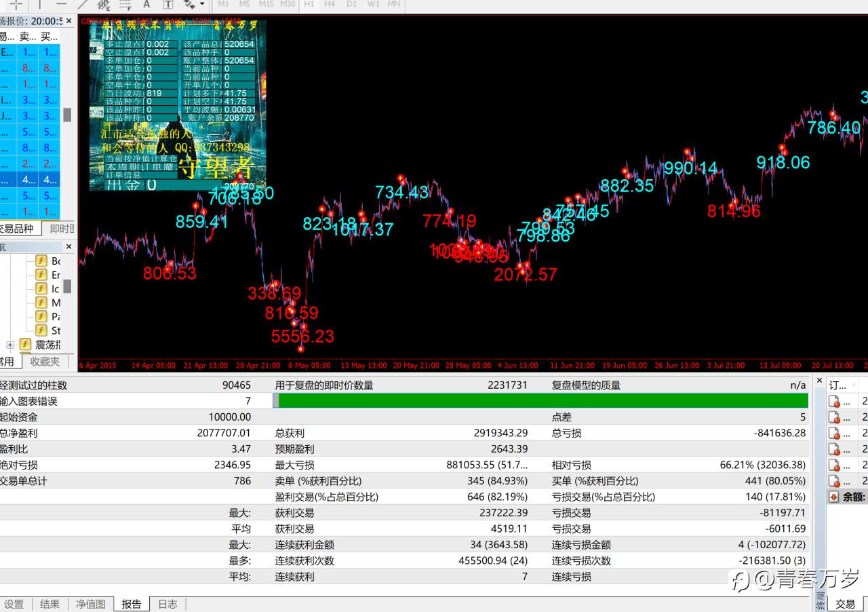Click the chart label 5556.23
The height and width of the screenshot is (612, 868).
point(302,336)
